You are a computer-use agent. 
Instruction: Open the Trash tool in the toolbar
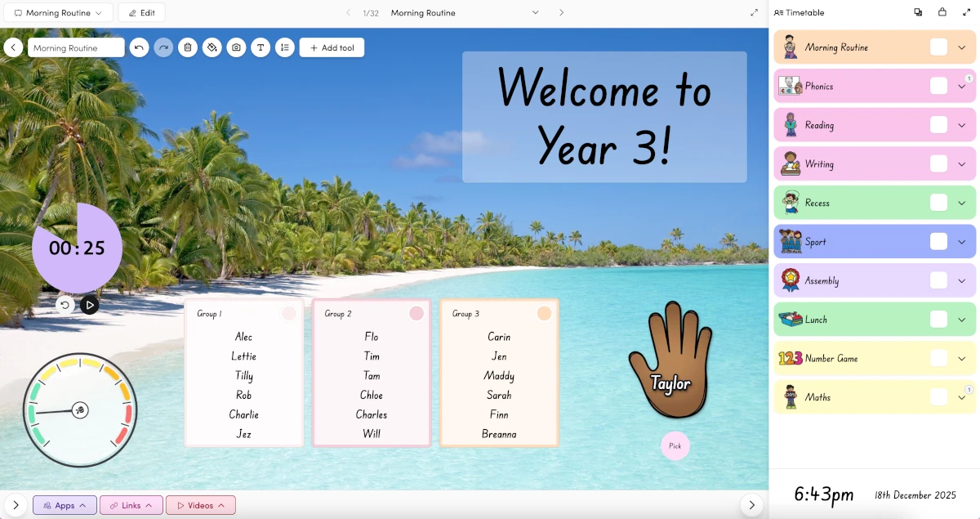tap(188, 47)
